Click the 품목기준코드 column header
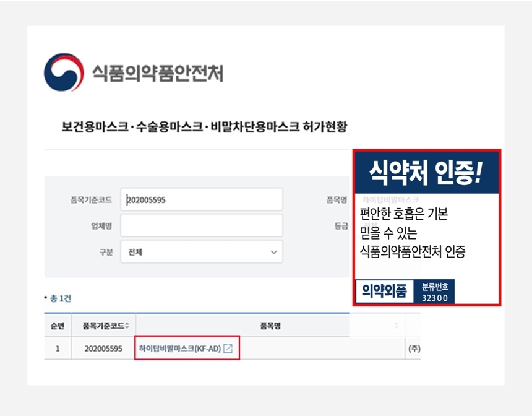Viewport: 532px width, 416px height. point(99,326)
